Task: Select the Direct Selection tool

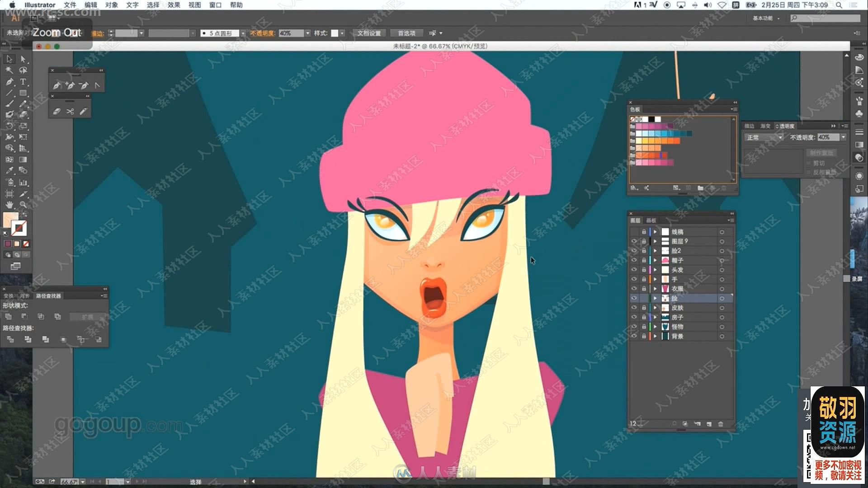Action: tap(23, 59)
